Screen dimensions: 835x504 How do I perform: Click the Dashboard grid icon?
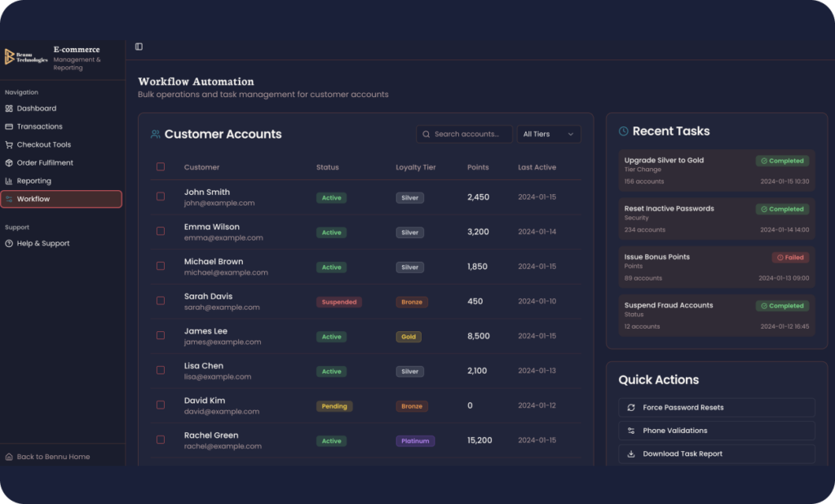9,108
